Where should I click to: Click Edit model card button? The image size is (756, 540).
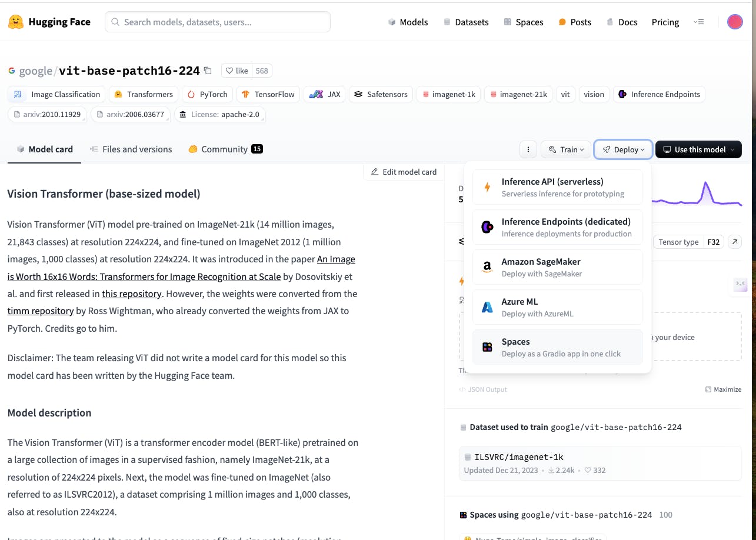[x=404, y=172]
